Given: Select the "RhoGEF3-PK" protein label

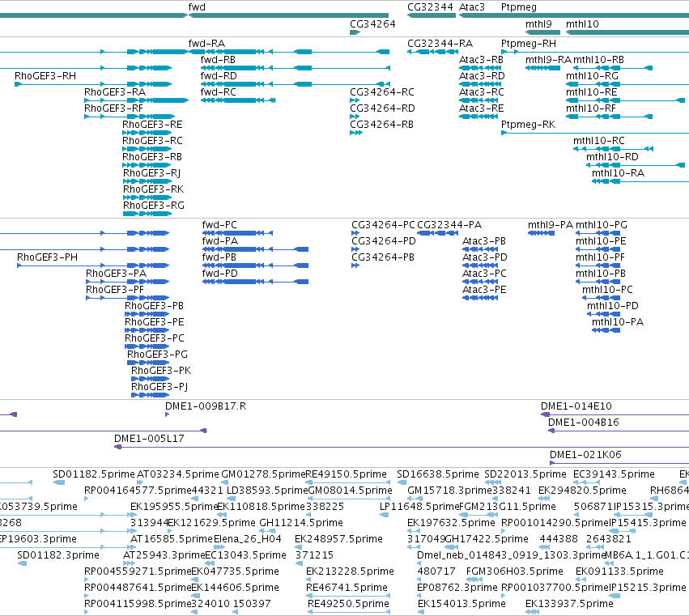Looking at the screenshot, I should [x=161, y=371].
